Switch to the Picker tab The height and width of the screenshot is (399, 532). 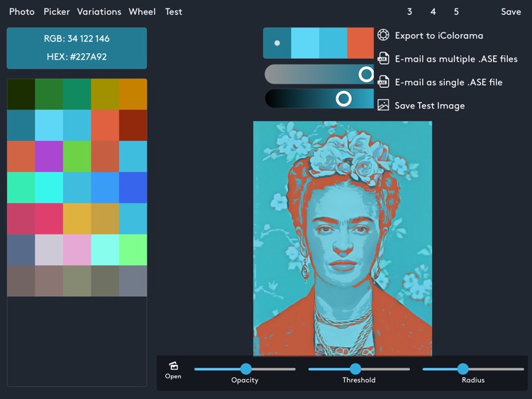pos(57,12)
